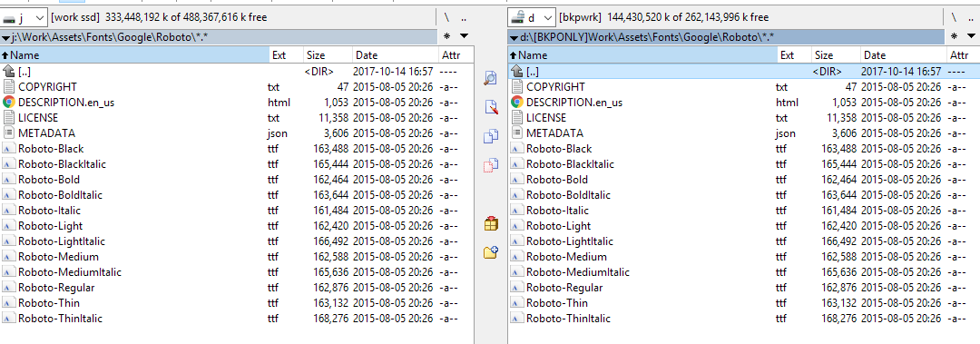Select Roboto-LightItalic in right panel
The image size is (980, 344).
[x=569, y=241]
